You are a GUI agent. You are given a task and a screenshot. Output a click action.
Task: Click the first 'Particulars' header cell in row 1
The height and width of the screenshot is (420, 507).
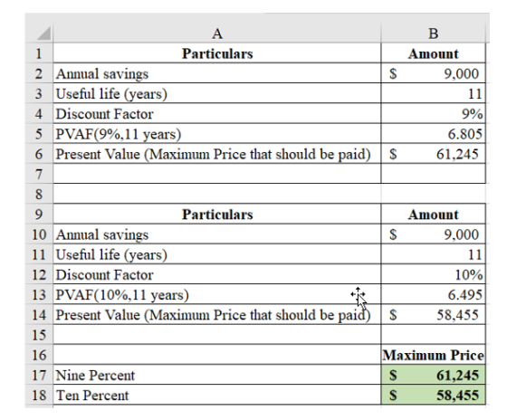click(x=217, y=53)
